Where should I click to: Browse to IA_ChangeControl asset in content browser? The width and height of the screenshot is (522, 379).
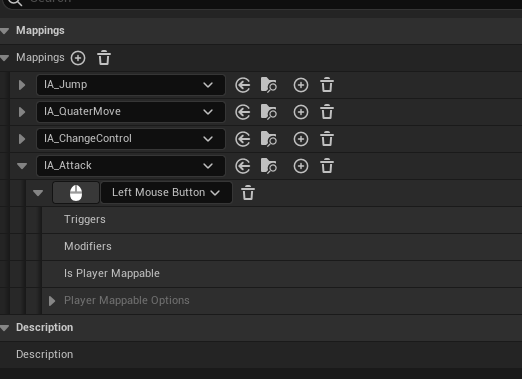[x=269, y=139]
